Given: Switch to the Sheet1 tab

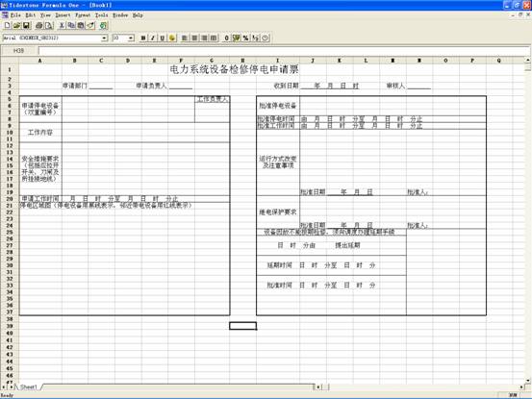Looking at the screenshot, I should point(28,387).
